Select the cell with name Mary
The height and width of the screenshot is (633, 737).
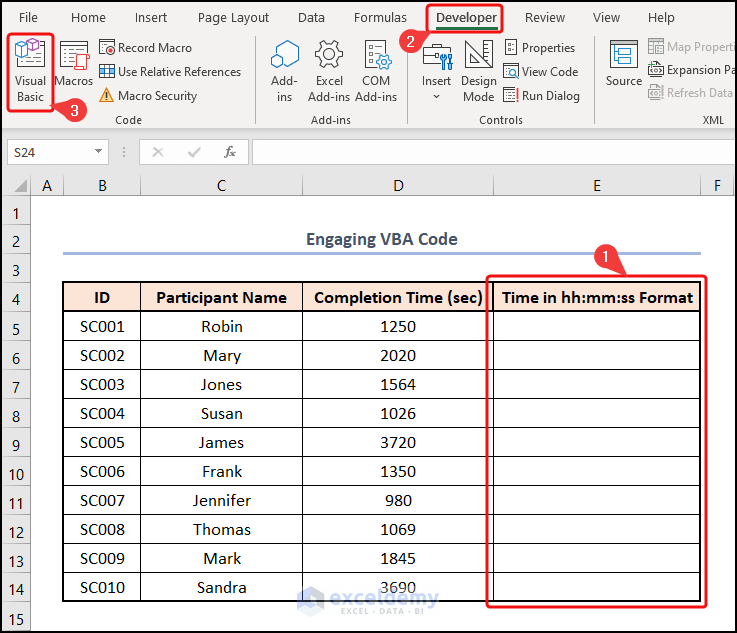click(x=221, y=356)
